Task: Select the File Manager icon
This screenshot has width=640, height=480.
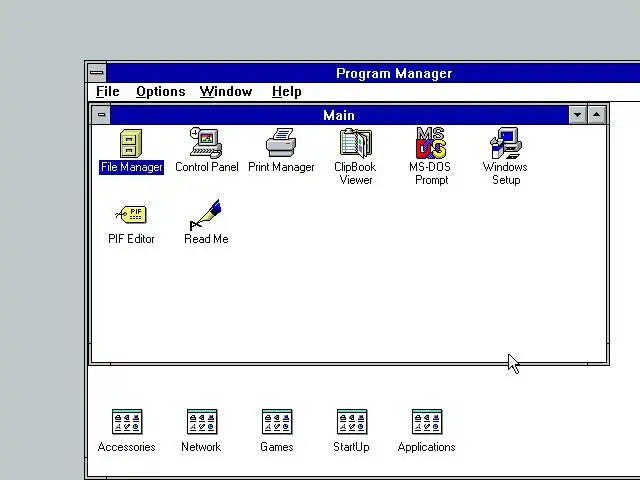Action: point(131,143)
